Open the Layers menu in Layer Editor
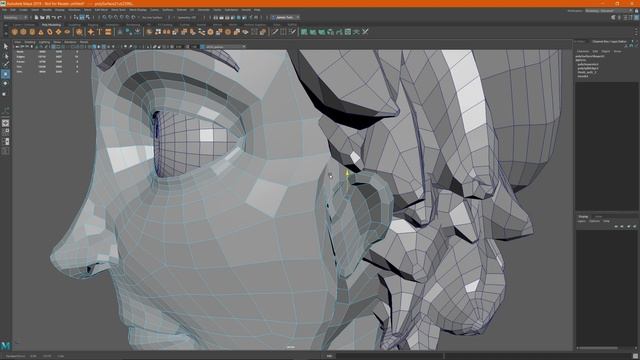Screen dimensions: 640x360 tap(581, 221)
